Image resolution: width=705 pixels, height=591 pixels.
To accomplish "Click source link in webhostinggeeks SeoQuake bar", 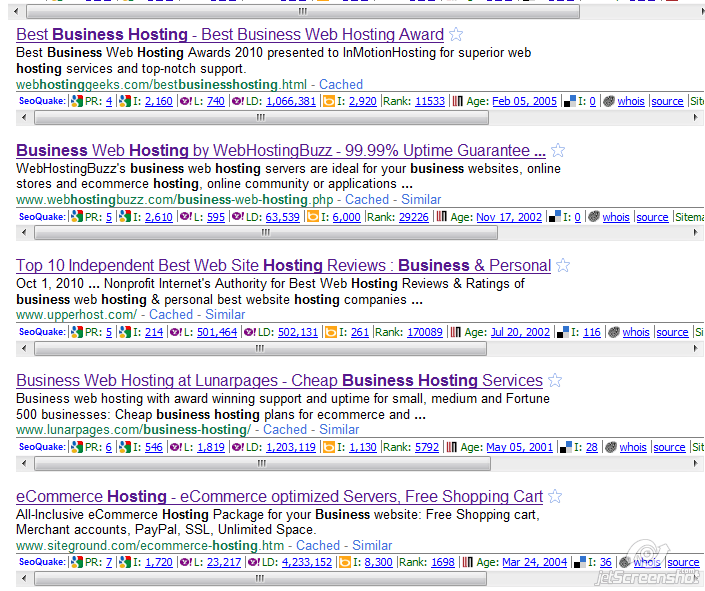I will 667,102.
